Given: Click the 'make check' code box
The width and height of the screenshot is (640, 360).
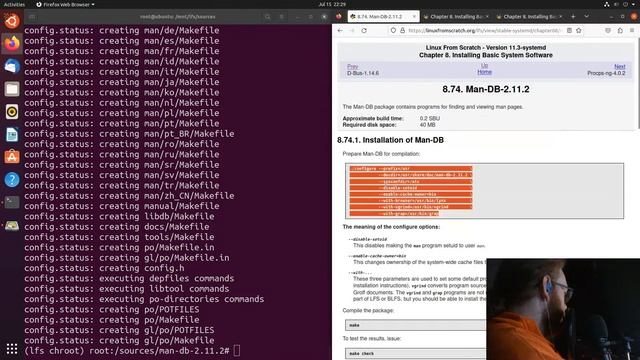Looking at the screenshot, I should tap(416, 353).
